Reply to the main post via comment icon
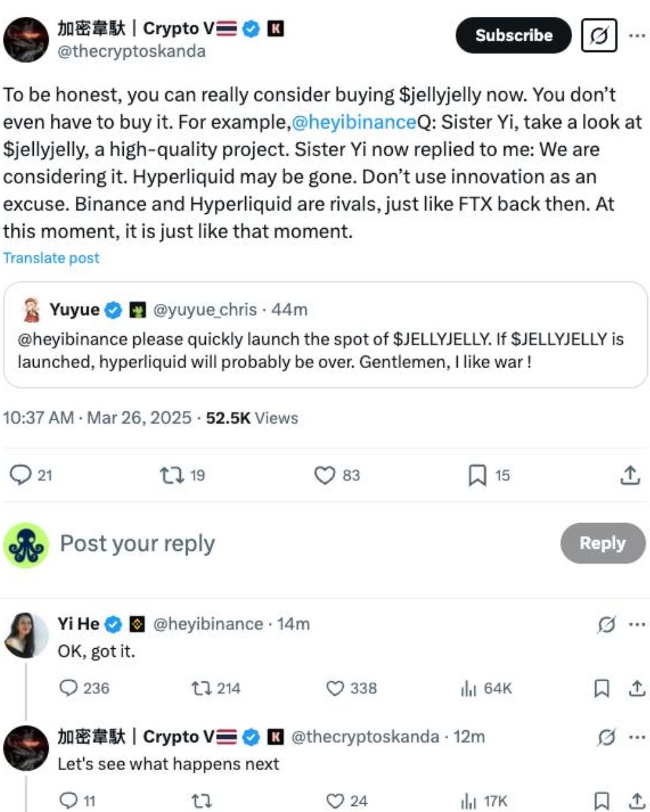This screenshot has width=650, height=812. (22, 476)
